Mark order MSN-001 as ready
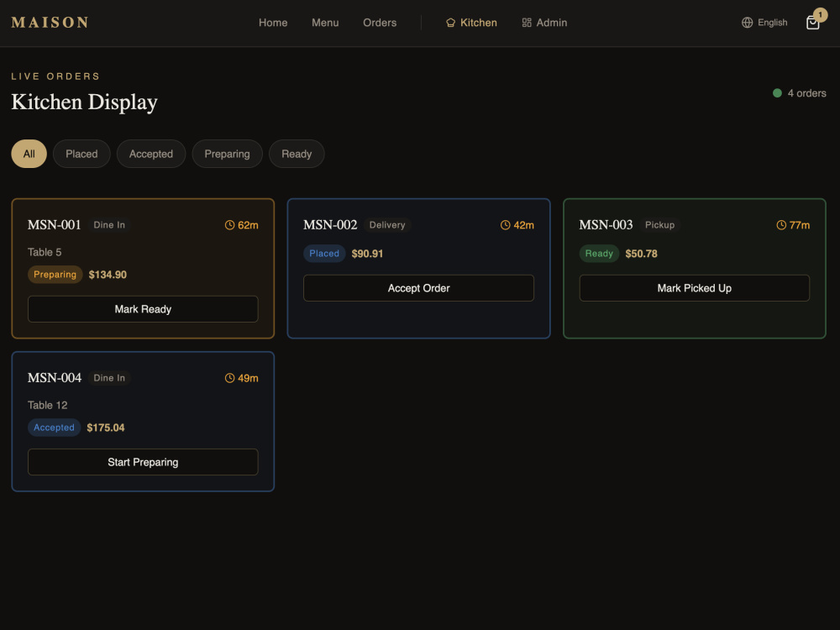 coord(143,309)
